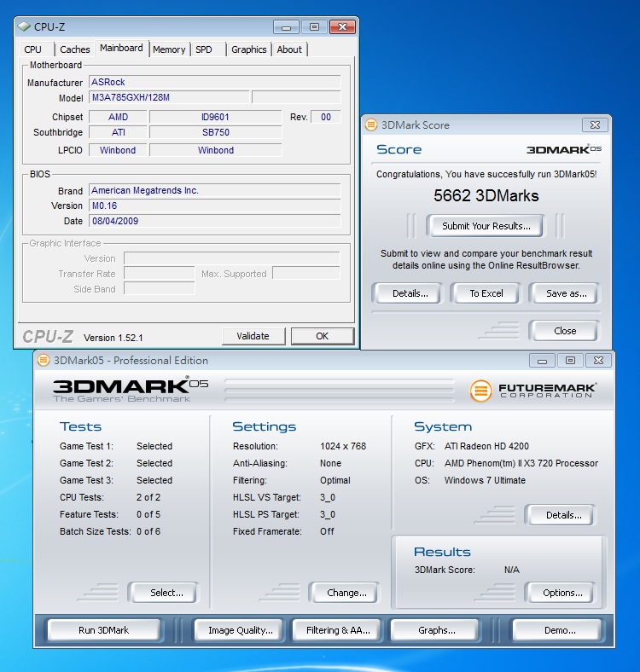
Task: Click Close button in the 3DMark Score dialog
Action: click(x=565, y=331)
